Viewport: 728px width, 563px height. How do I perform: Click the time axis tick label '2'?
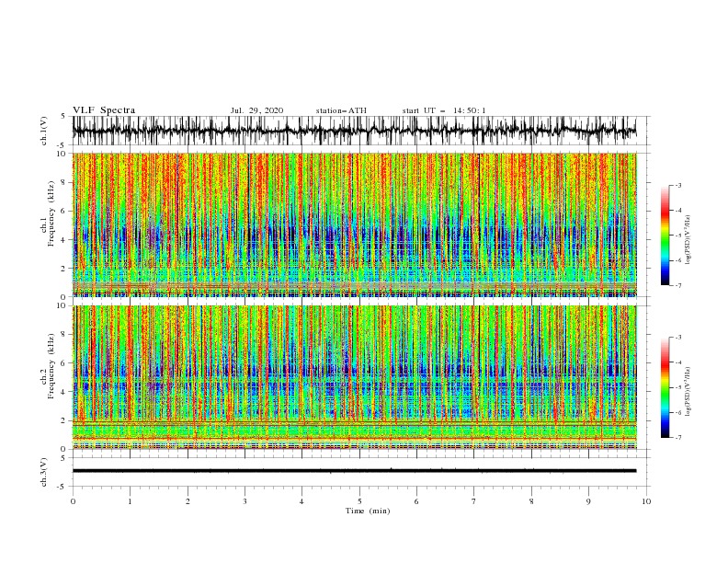[188, 501]
